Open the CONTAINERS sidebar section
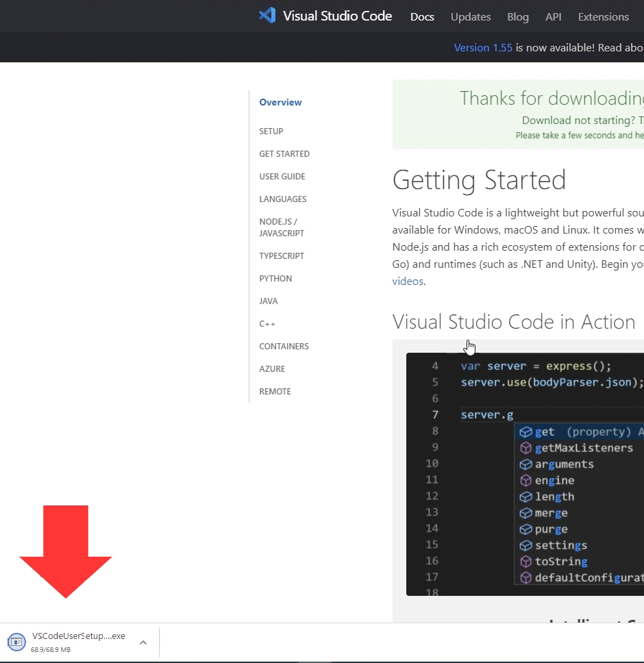 click(x=284, y=347)
